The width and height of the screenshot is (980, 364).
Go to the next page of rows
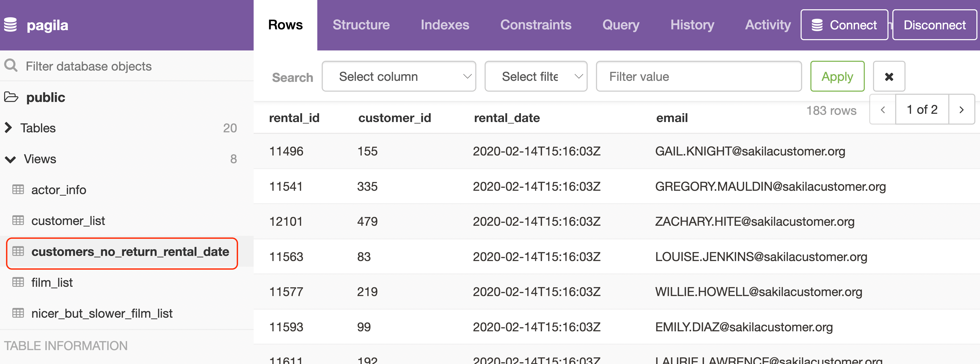962,110
